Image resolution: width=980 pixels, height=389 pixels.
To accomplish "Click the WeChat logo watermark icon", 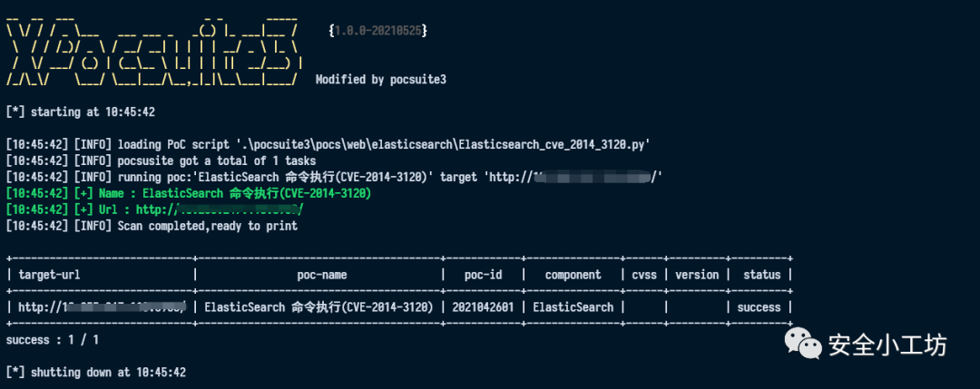I will 804,344.
